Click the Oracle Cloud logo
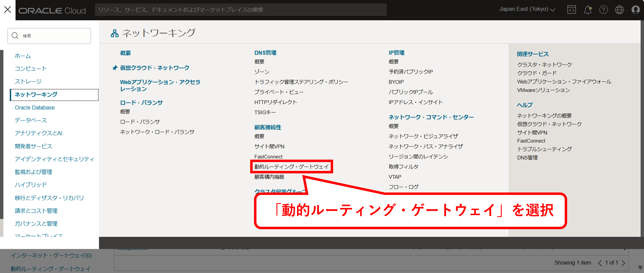Image resolution: width=644 pixels, height=273 pixels. pos(52,10)
